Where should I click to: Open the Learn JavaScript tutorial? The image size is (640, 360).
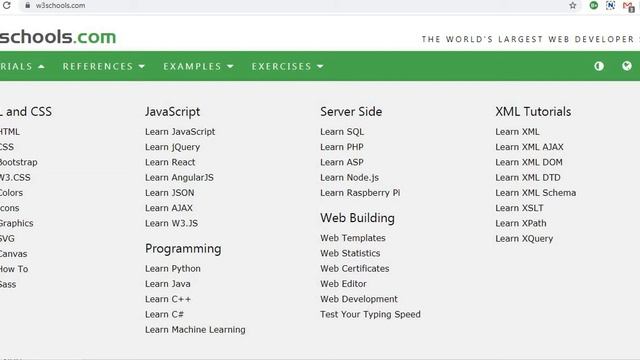(x=180, y=132)
